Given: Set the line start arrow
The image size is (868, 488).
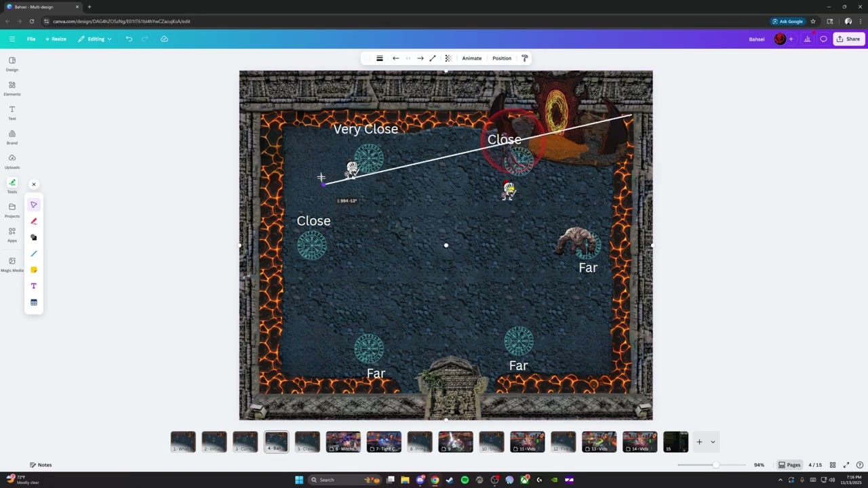Looking at the screenshot, I should tap(396, 58).
